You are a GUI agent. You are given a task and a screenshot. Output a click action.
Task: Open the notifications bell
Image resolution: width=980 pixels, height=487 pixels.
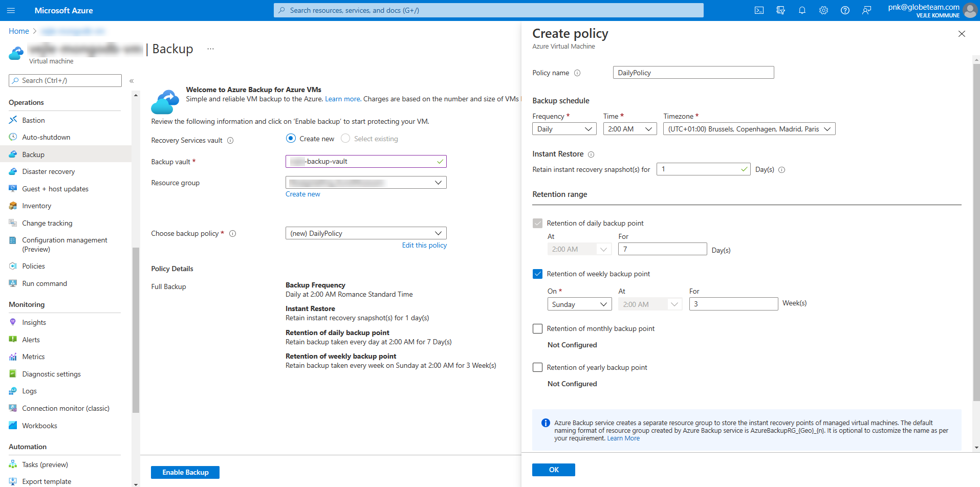click(x=802, y=10)
